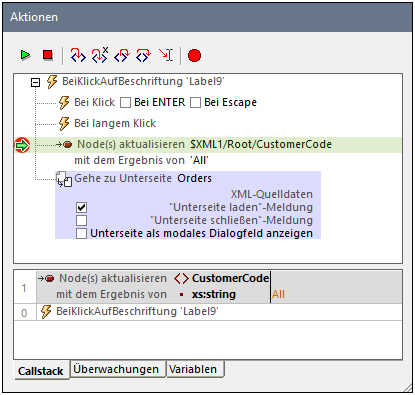Click the update node icon in action tree

click(64, 145)
